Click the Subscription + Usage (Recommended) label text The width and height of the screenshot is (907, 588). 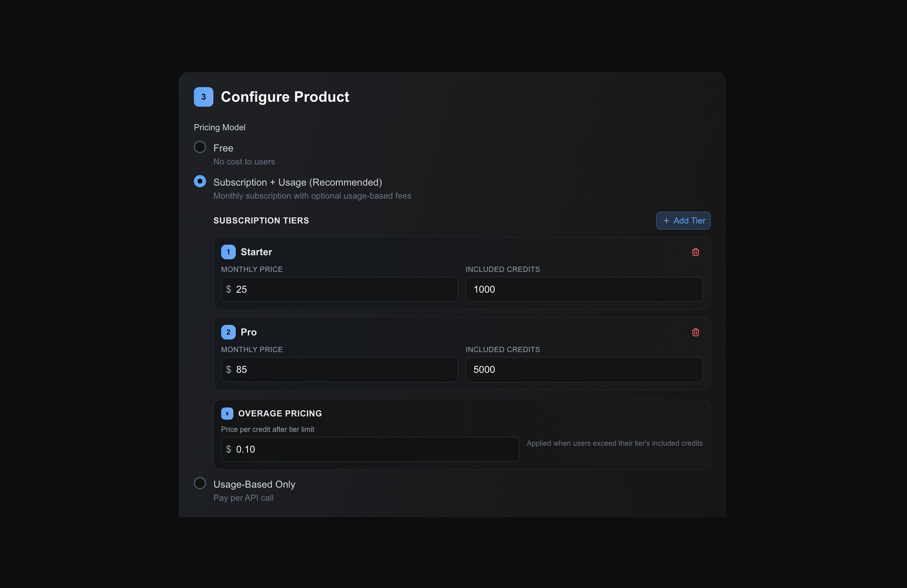(x=298, y=182)
